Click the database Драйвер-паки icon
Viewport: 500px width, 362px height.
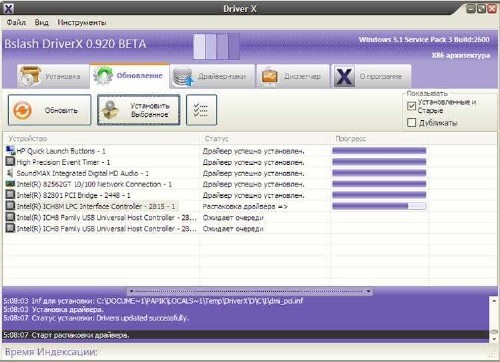pyautogui.click(x=183, y=76)
